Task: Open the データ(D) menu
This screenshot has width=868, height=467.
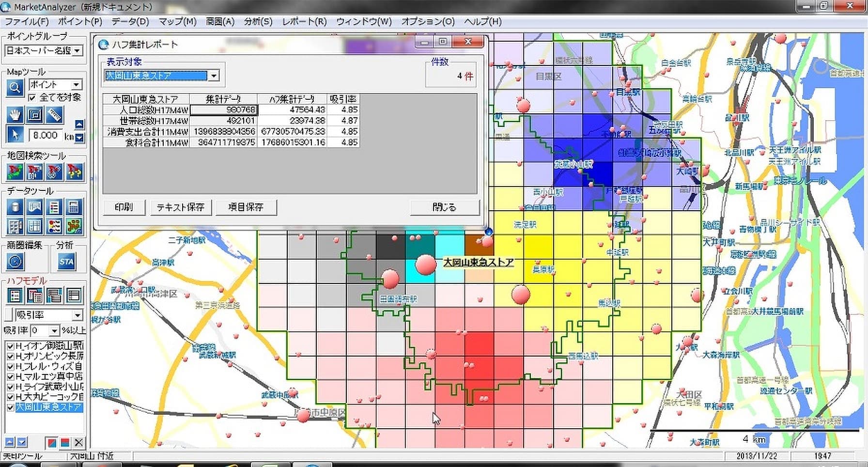Action: [130, 21]
